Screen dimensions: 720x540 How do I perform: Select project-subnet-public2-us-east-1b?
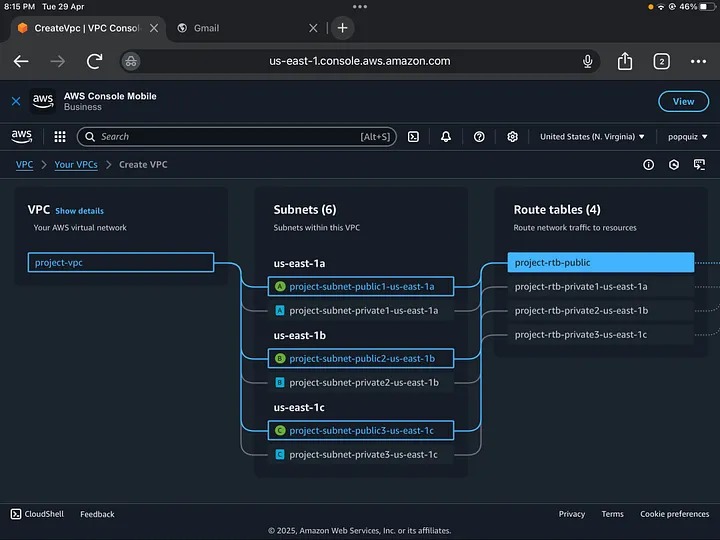[x=361, y=359]
